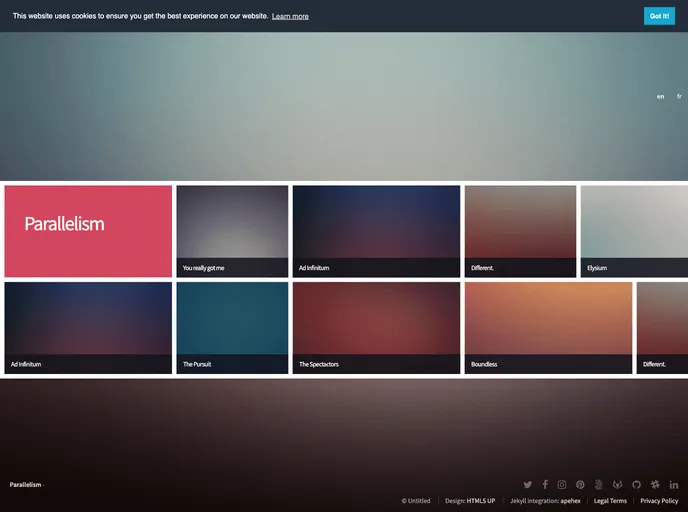Screen dimensions: 688x512
Task: Open the "You really got me" thumbnail
Action: coord(230,231)
